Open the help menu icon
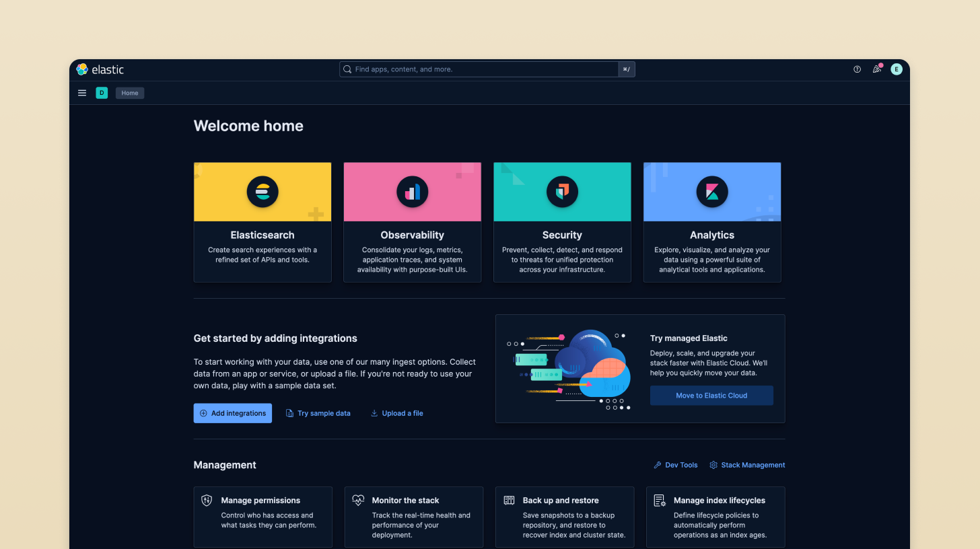This screenshot has height=549, width=980. point(856,69)
